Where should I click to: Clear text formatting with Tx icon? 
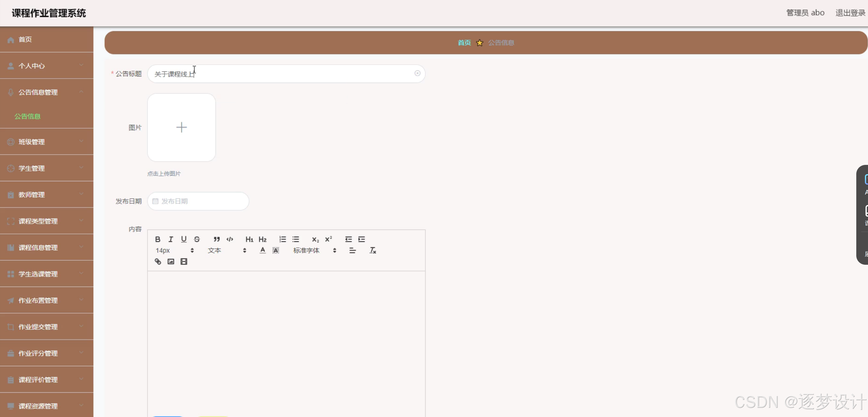click(373, 250)
